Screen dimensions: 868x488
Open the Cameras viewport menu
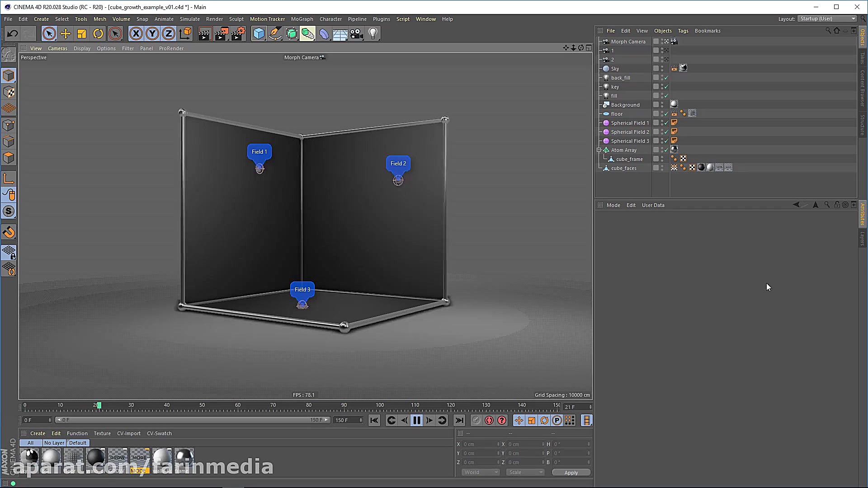pos(57,48)
